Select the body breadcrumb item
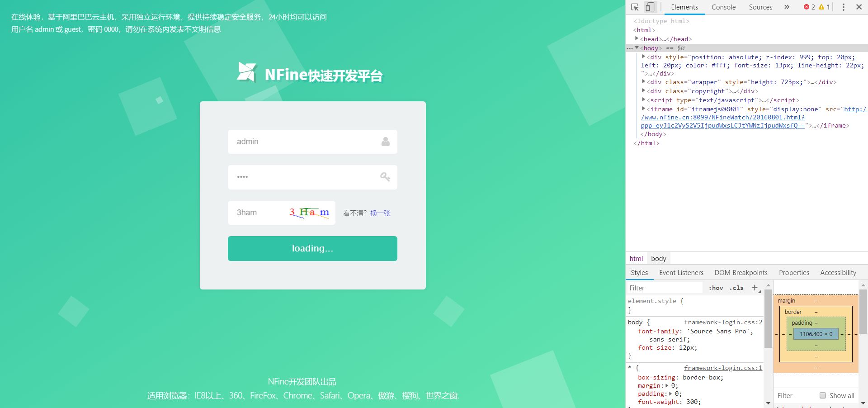Viewport: 868px width, 408px height. coord(659,259)
